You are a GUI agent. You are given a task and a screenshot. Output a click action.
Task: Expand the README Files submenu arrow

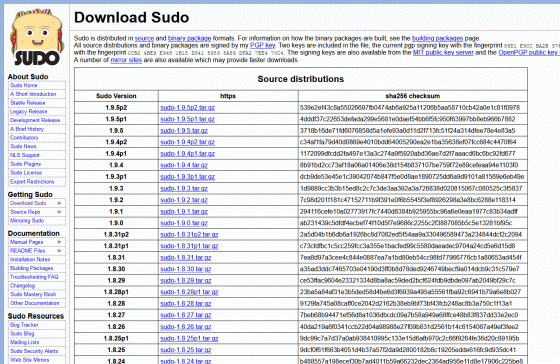point(59,251)
